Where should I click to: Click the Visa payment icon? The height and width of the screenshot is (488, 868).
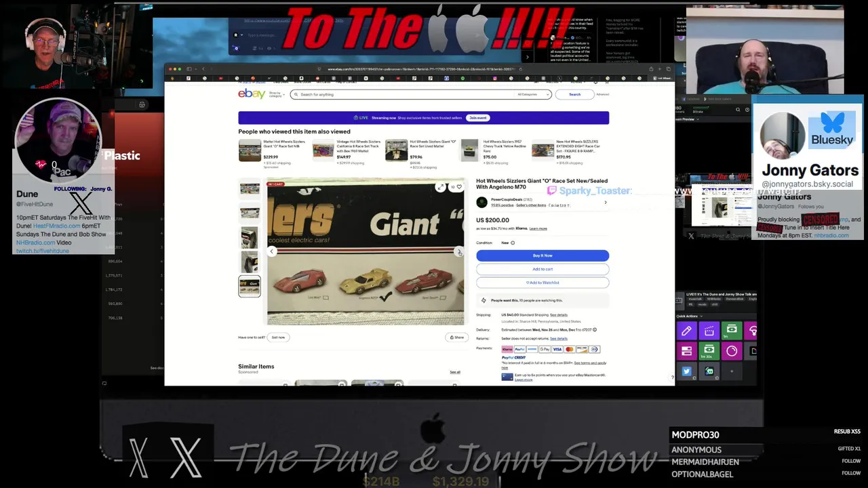(557, 349)
